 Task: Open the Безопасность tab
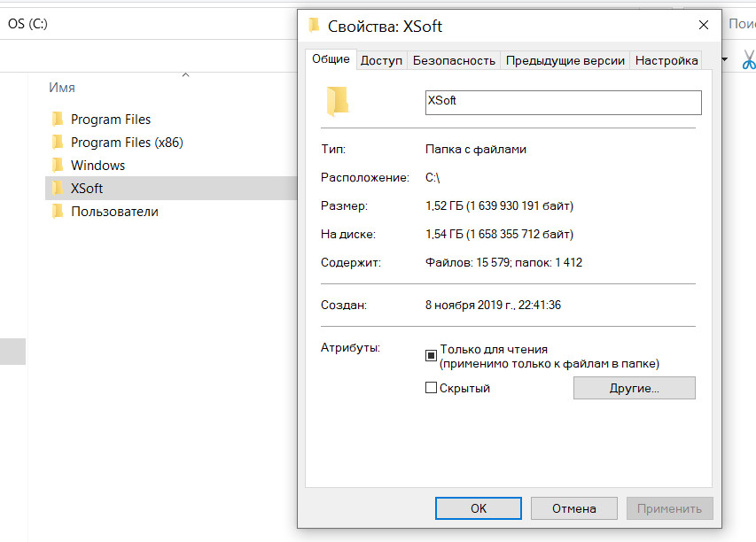point(454,60)
